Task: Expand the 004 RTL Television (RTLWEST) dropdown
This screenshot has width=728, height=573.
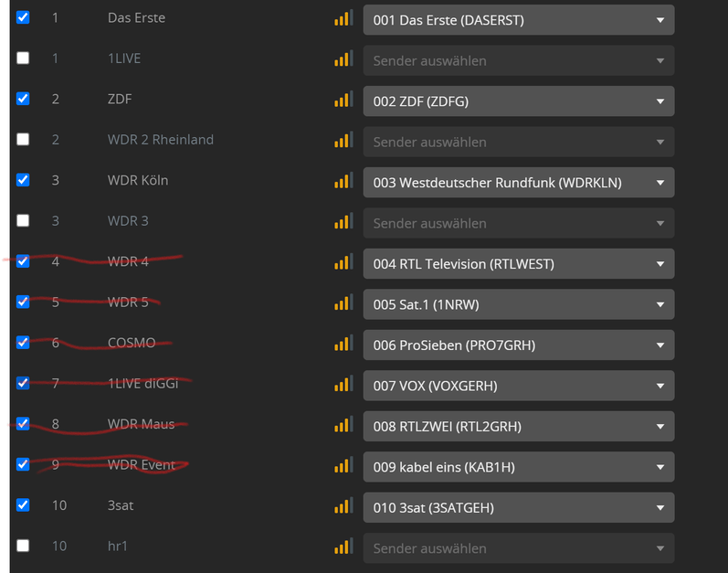Action: pyautogui.click(x=519, y=264)
